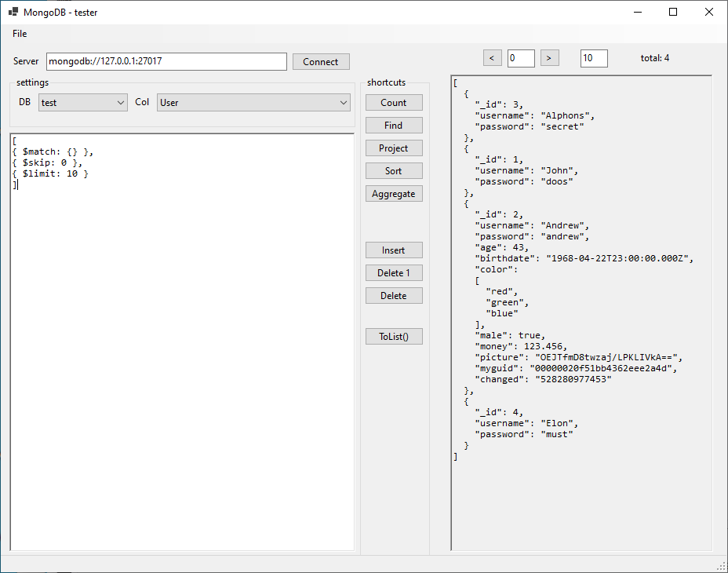Minimize the MongoDB tester window
This screenshot has width=728, height=573.
click(x=638, y=12)
